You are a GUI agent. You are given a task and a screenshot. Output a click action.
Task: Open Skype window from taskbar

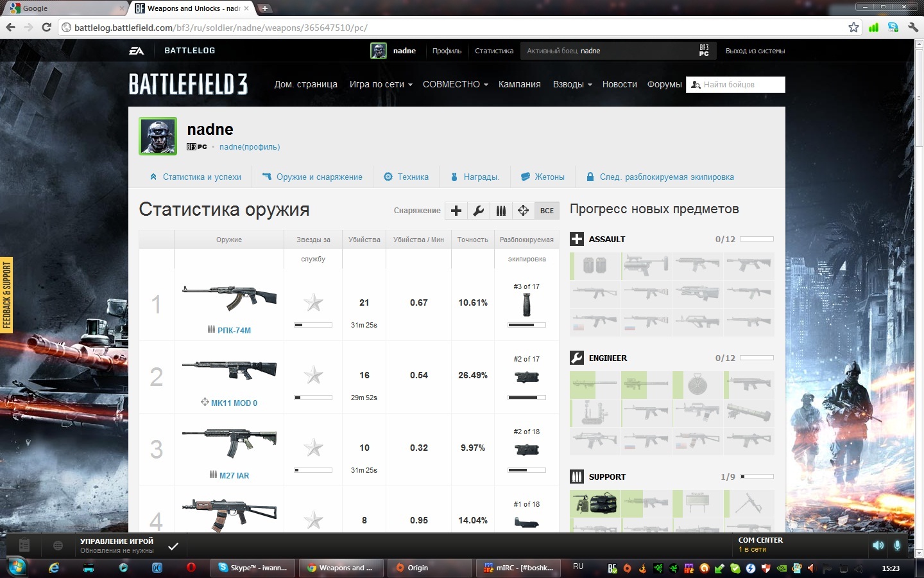253,568
